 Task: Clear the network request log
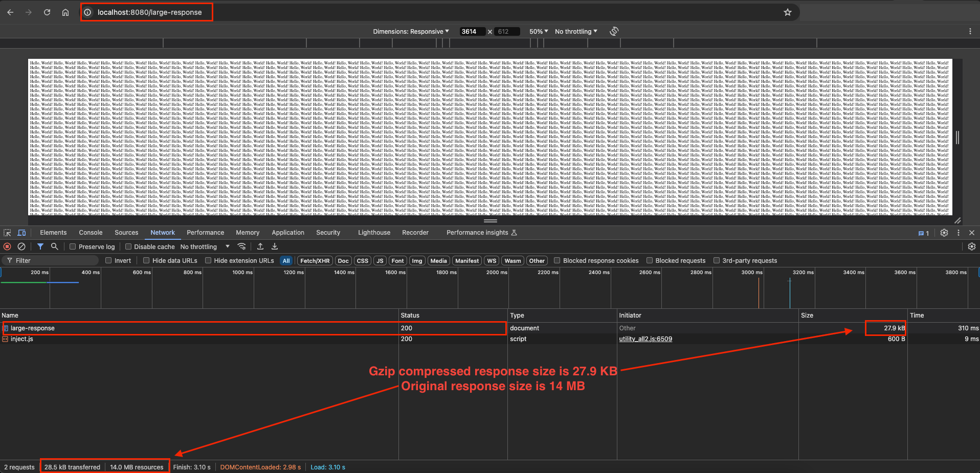[x=21, y=246]
